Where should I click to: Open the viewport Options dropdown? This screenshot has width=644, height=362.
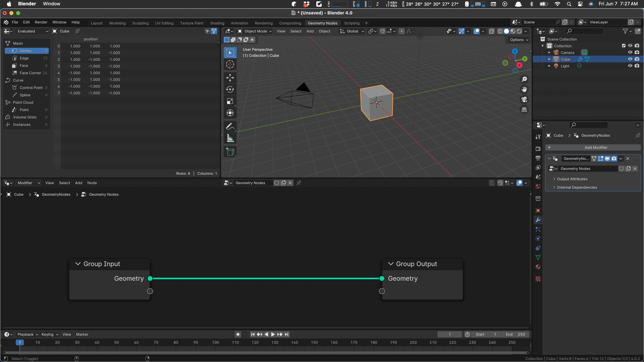coord(519,40)
